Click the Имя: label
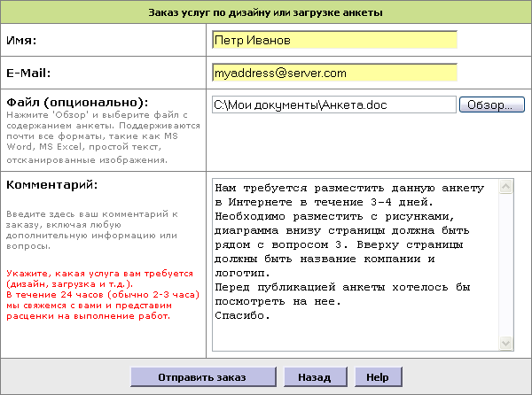532x395 pixels. tap(21, 41)
